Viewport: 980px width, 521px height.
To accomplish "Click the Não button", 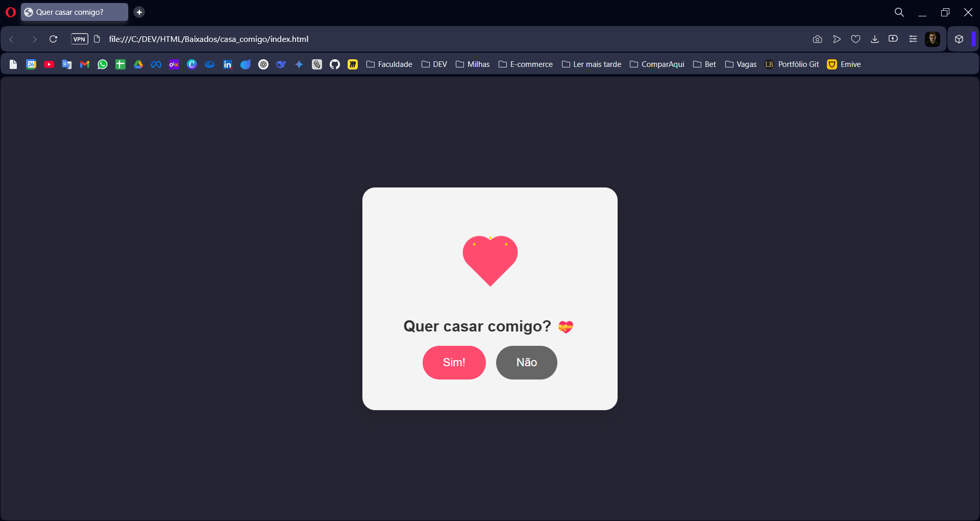I will [x=527, y=363].
